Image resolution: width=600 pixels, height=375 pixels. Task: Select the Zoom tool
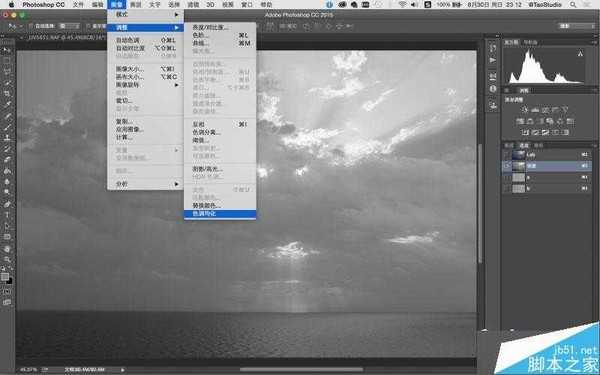click(7, 259)
